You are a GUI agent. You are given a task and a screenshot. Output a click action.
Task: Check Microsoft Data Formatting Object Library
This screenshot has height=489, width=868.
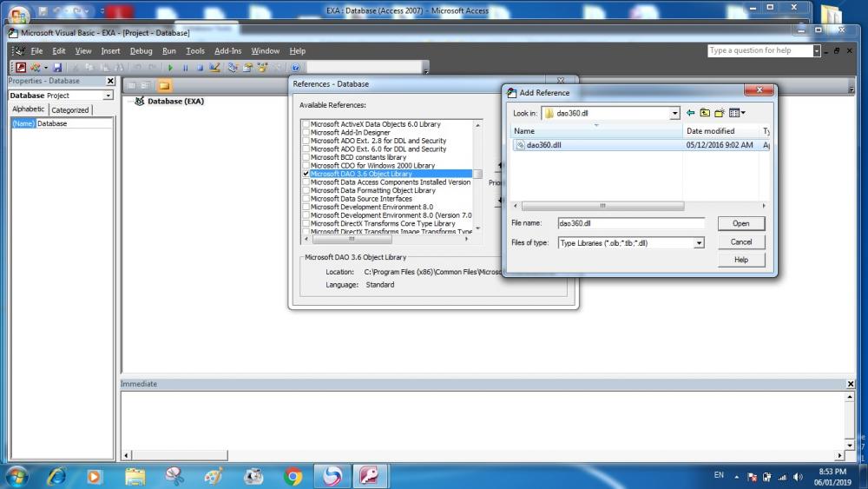coord(306,190)
